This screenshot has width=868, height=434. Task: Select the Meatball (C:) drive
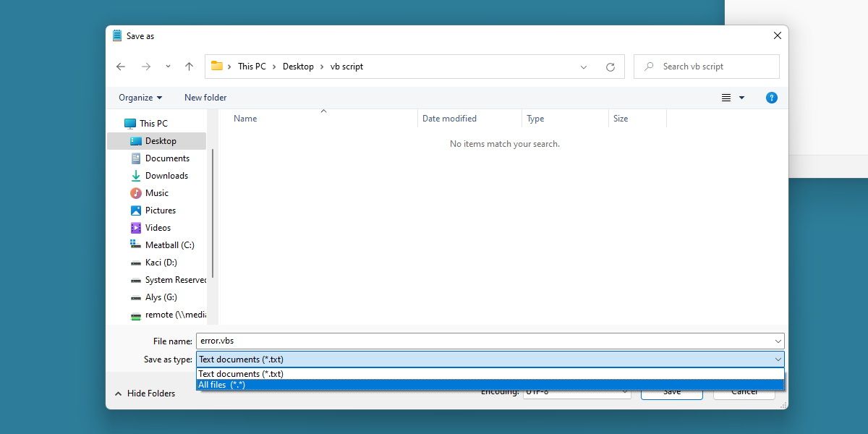pos(169,245)
